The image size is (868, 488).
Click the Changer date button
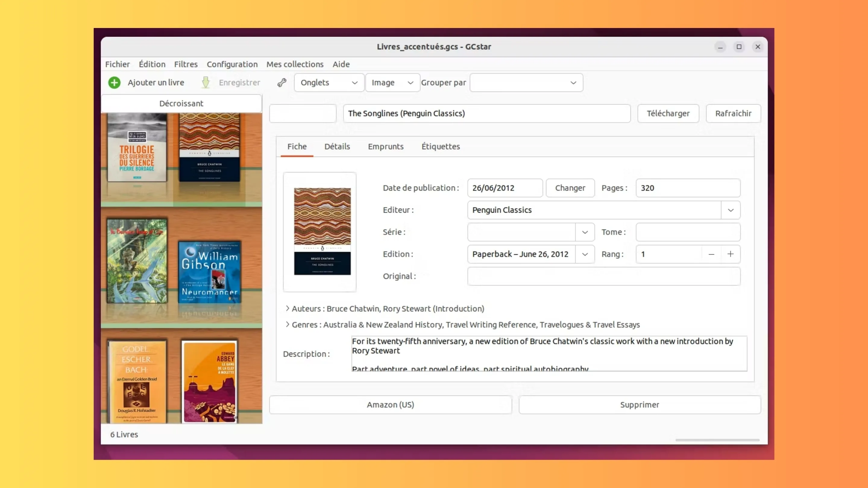[570, 188]
